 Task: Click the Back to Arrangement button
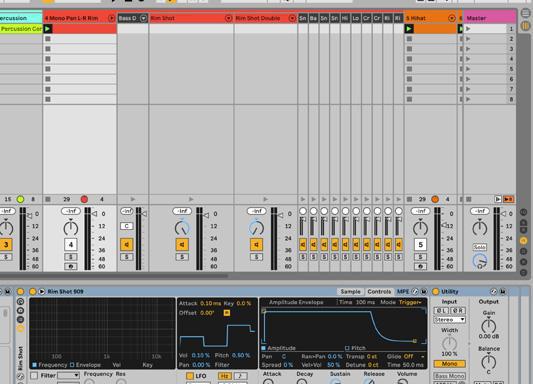(509, 199)
